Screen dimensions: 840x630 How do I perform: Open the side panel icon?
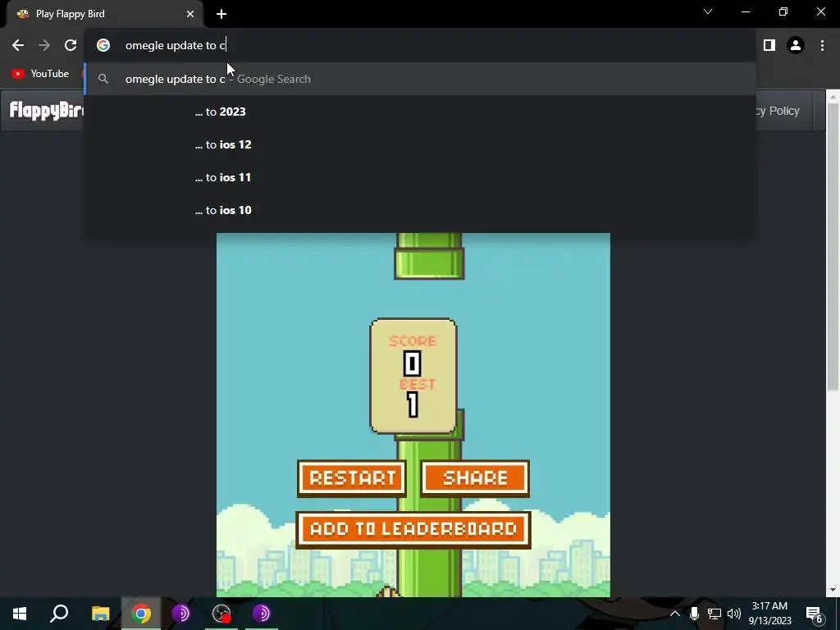coord(769,46)
